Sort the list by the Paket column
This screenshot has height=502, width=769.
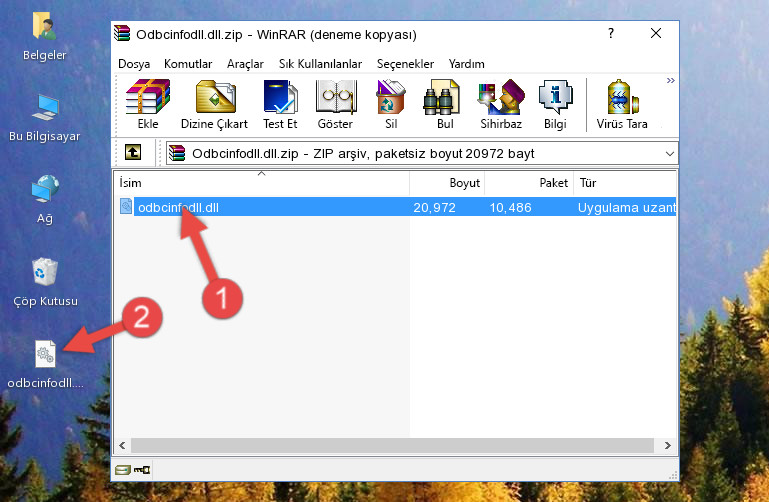529,183
